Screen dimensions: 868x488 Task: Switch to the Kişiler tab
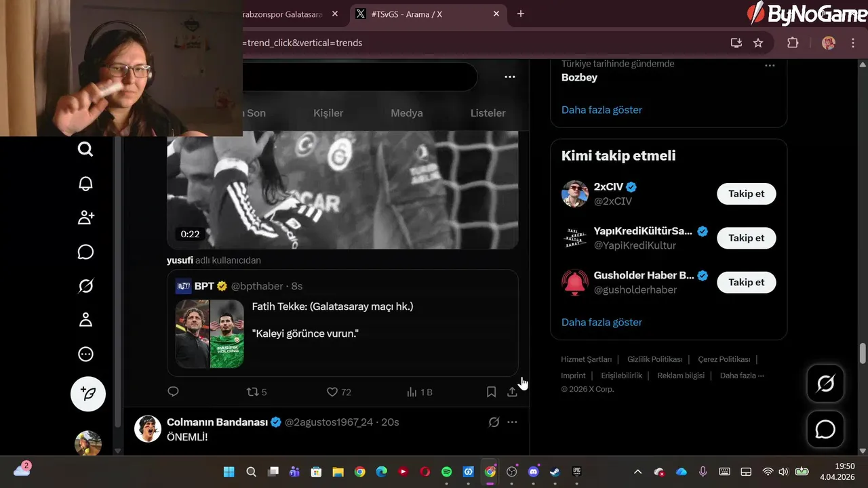328,113
